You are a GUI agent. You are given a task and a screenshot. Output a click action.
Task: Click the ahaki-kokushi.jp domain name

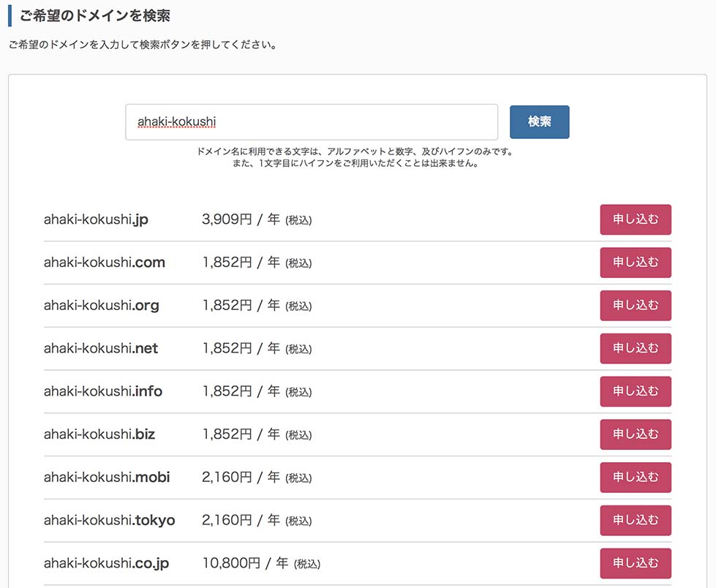[x=96, y=219]
